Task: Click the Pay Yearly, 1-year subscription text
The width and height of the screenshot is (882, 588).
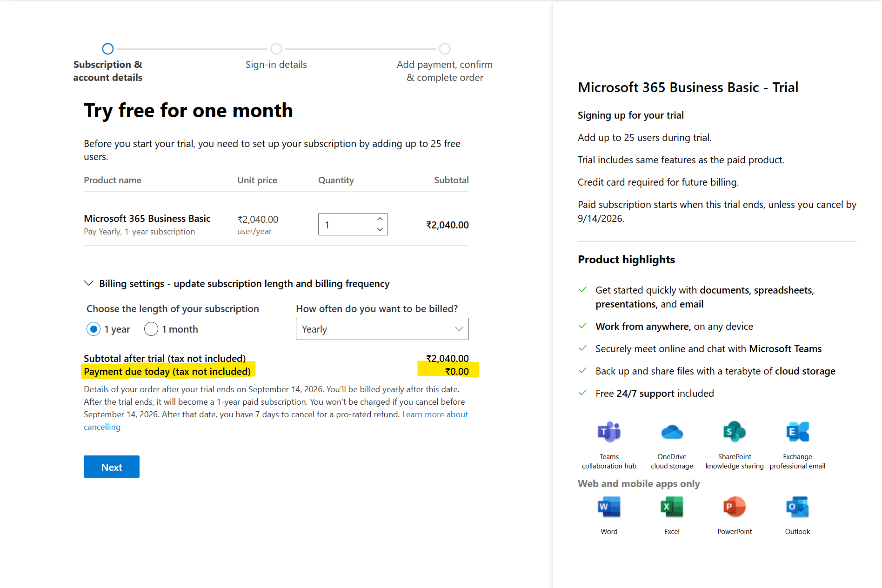Action: tap(139, 232)
